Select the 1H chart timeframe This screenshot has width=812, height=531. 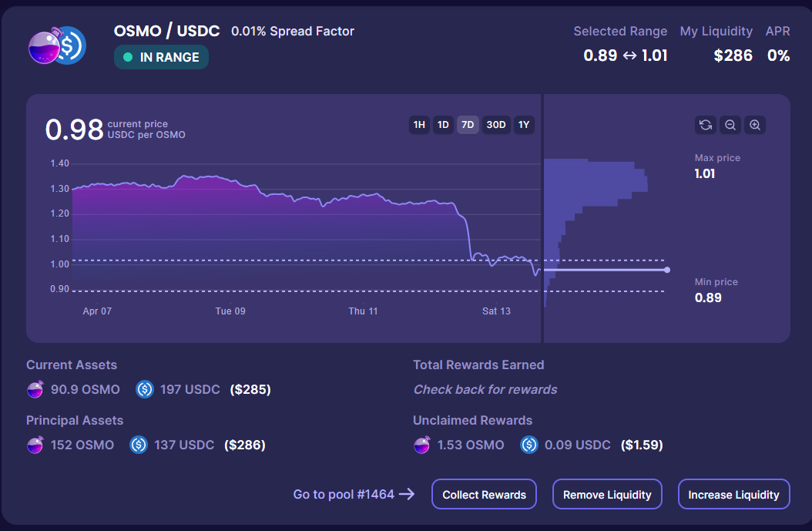(x=419, y=125)
